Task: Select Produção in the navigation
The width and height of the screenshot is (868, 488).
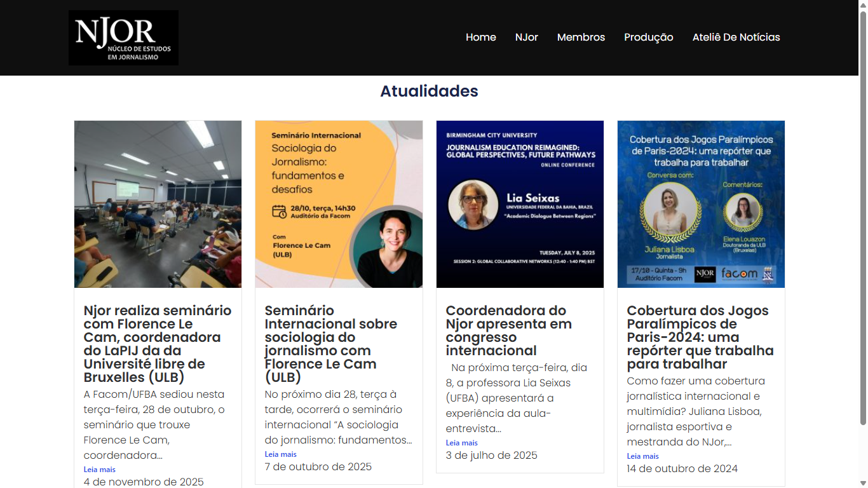Action: point(649,37)
